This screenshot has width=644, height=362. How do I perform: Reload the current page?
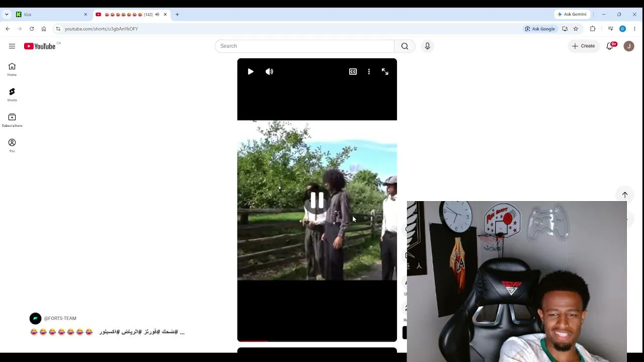32,29
